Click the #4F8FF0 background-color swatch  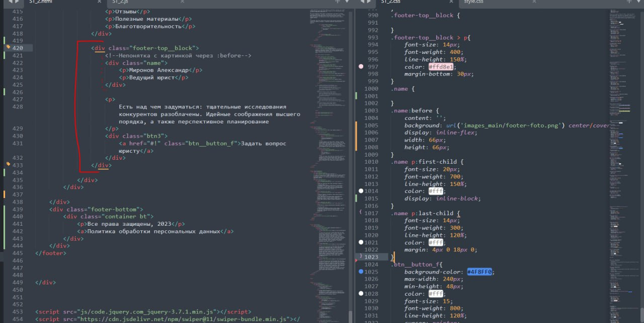(x=480, y=272)
